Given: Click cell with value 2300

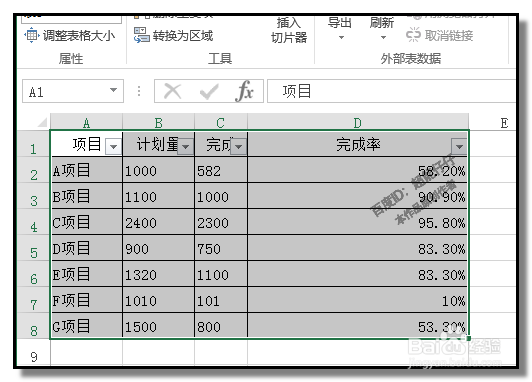Looking at the screenshot, I should pos(221,222).
